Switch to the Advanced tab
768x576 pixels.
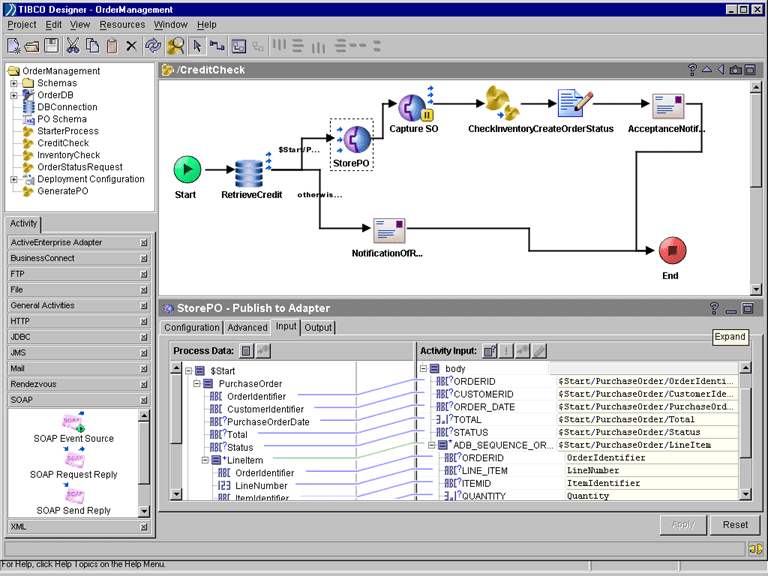[x=247, y=327]
